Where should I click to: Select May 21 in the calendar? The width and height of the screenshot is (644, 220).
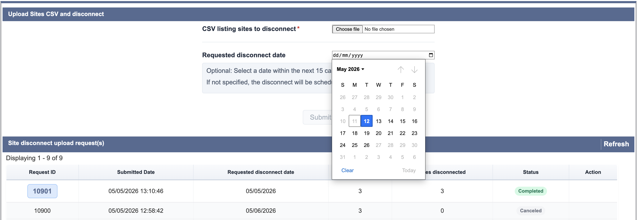[391, 133]
